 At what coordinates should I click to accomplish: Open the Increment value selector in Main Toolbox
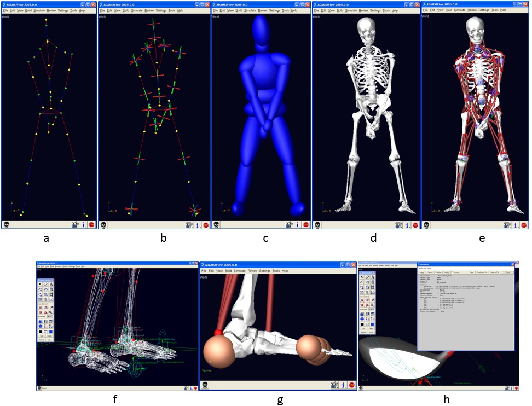click(x=372, y=309)
